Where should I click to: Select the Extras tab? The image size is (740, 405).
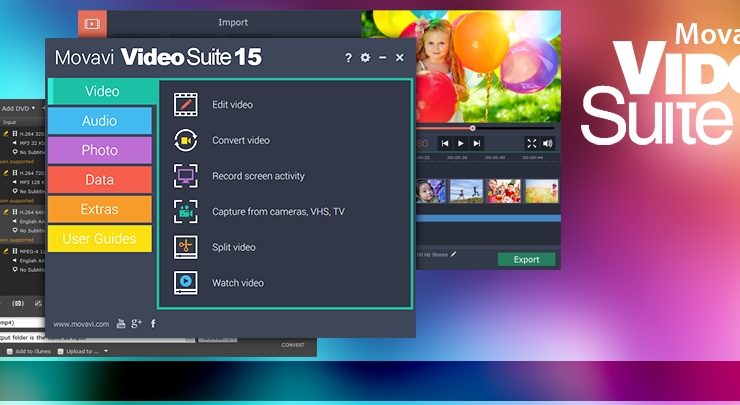point(100,210)
